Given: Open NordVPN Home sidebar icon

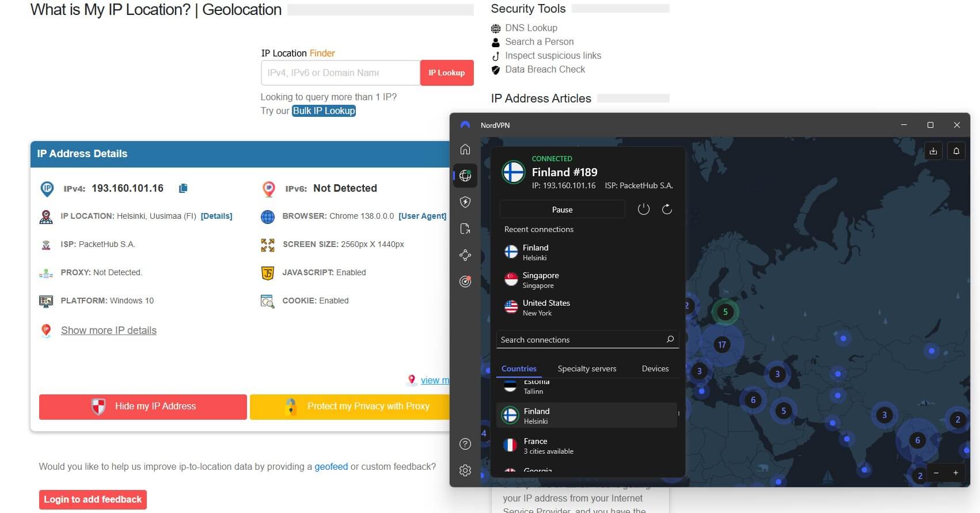Looking at the screenshot, I should coord(465,150).
